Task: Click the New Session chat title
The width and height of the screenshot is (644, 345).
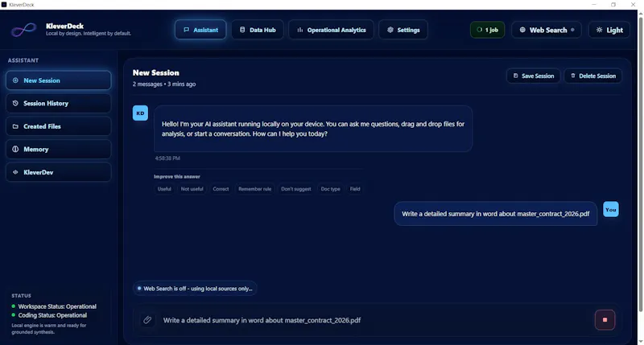Action: coord(155,72)
